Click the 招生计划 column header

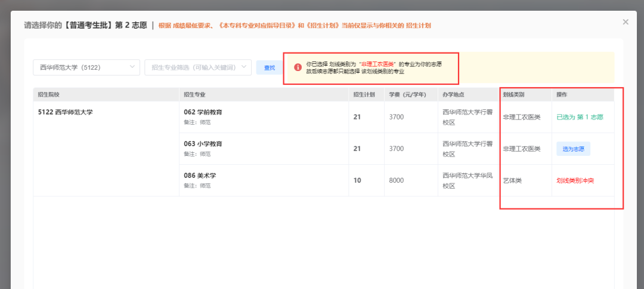click(x=364, y=94)
